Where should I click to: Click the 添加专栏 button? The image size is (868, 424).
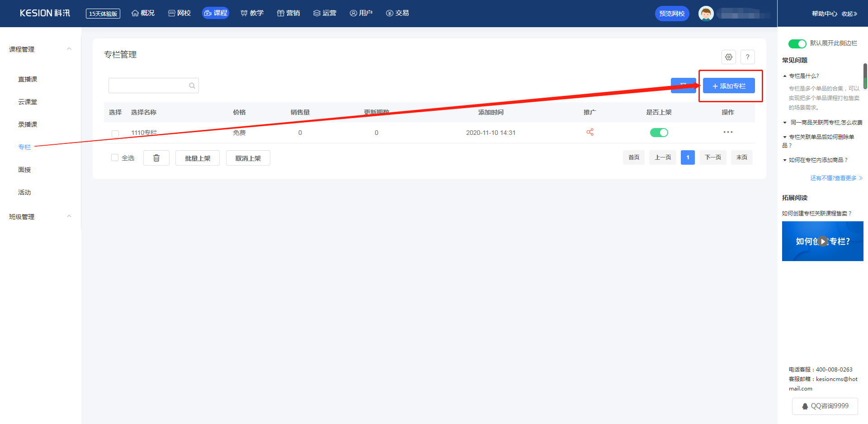[729, 86]
